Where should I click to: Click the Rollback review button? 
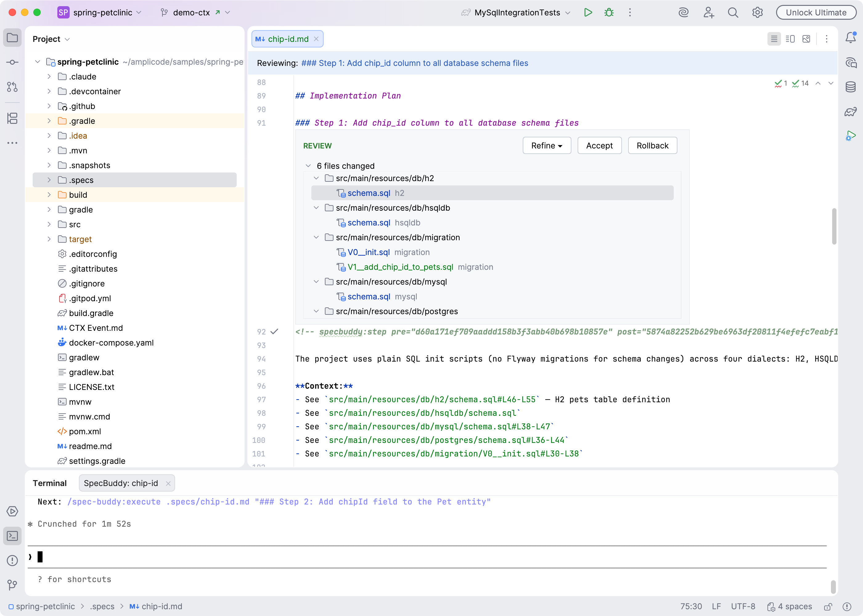pos(652,146)
